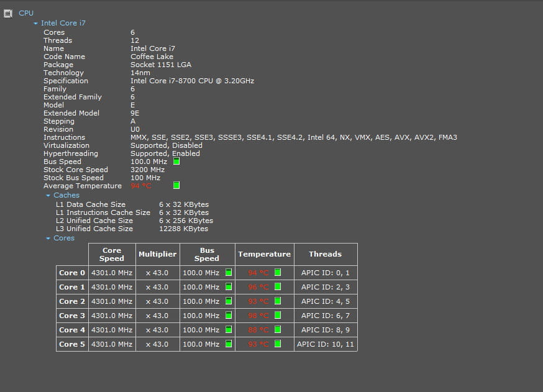Click Core 0 bus speed green indicator
This screenshot has height=392, width=543.
click(229, 273)
